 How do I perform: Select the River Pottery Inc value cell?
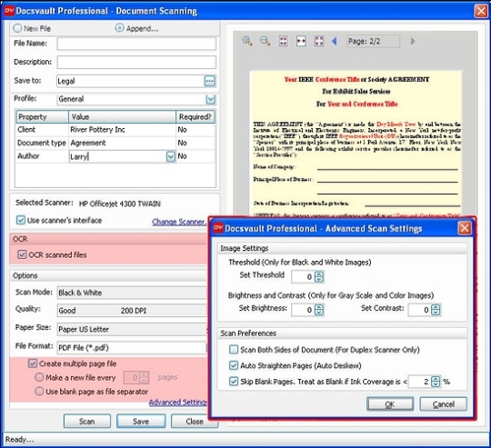(122, 130)
